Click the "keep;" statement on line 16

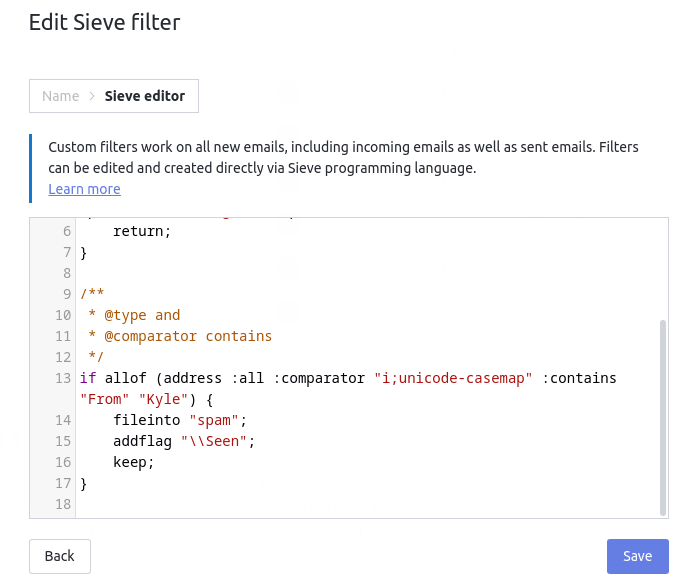pyautogui.click(x=134, y=462)
